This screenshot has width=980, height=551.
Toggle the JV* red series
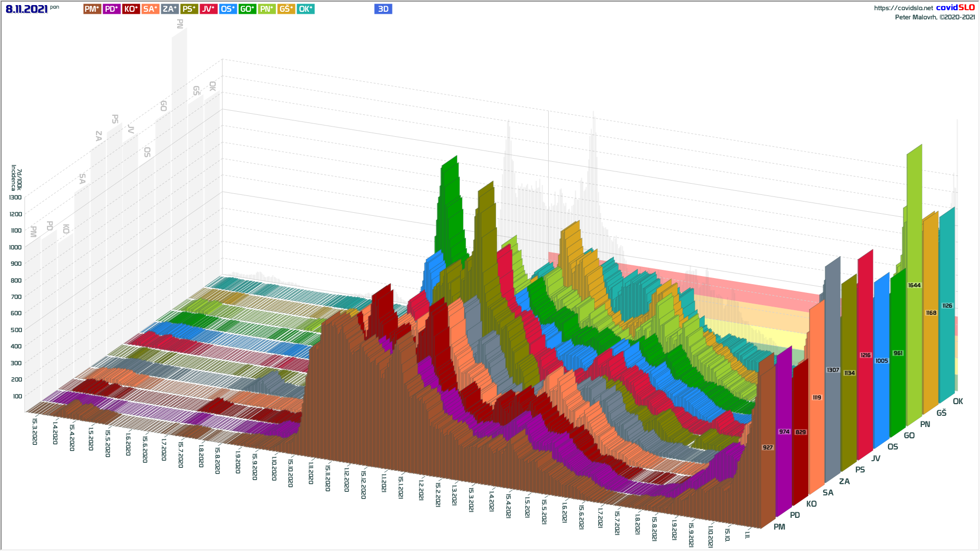[x=208, y=9]
